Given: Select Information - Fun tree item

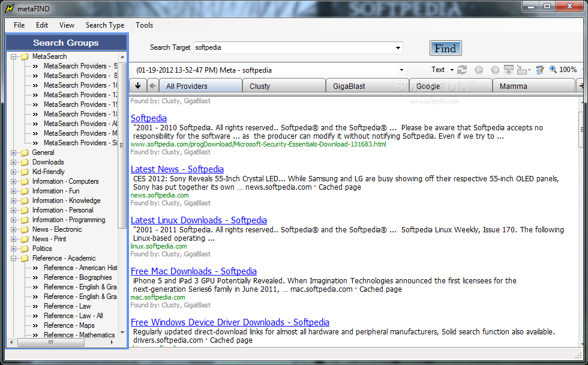Looking at the screenshot, I should (x=56, y=191).
